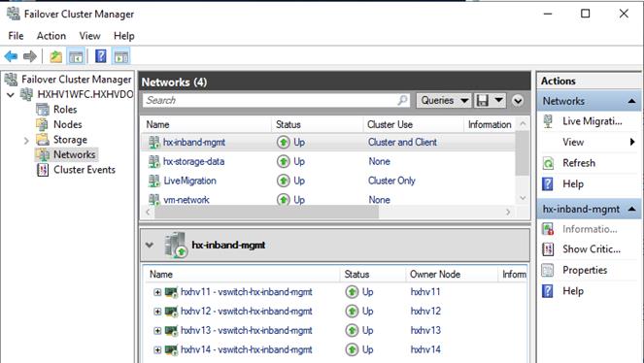644x363 pixels.
Task: Click the hxhv13 network adapter icon
Action: point(171,331)
